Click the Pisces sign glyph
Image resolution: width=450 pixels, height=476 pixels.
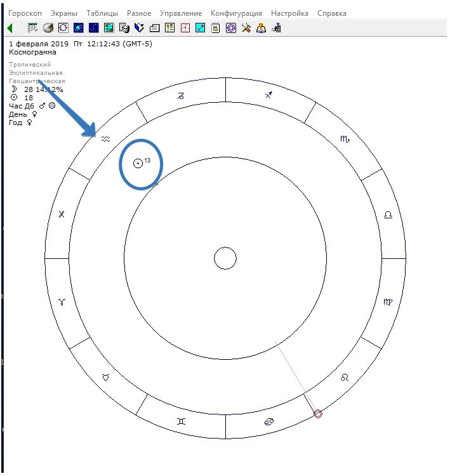62,215
